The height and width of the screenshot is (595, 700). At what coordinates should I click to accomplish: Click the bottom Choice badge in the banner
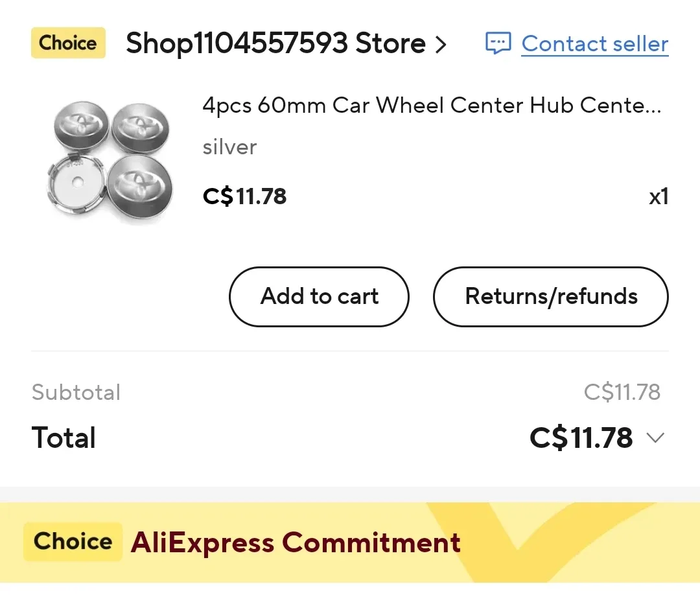(x=73, y=542)
